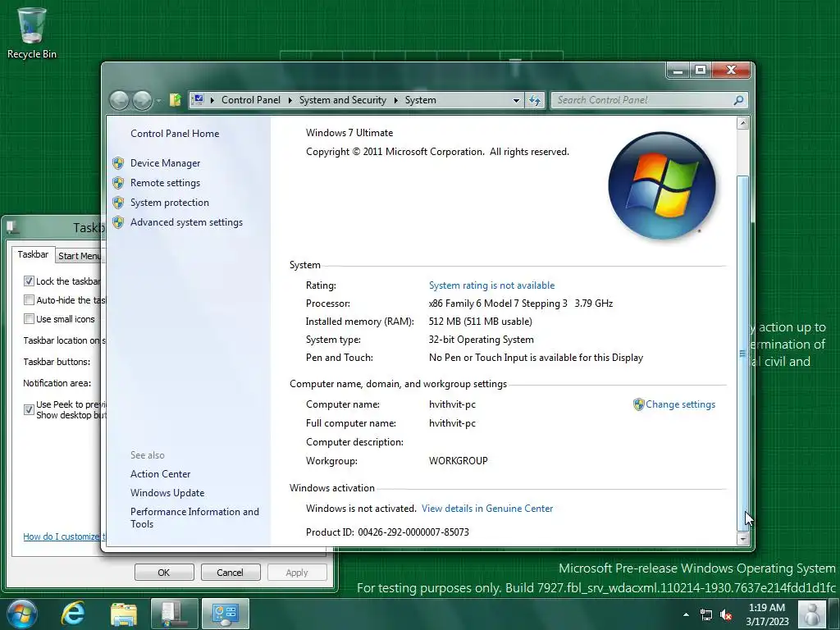Minimize the System window
Viewport: 840px width, 630px height.
click(678, 71)
